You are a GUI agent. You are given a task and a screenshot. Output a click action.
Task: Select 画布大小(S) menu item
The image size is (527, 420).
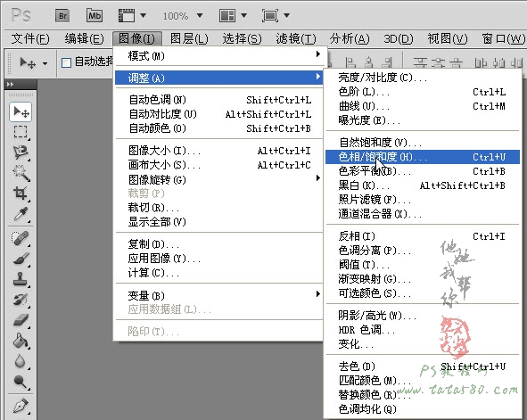coord(219,165)
